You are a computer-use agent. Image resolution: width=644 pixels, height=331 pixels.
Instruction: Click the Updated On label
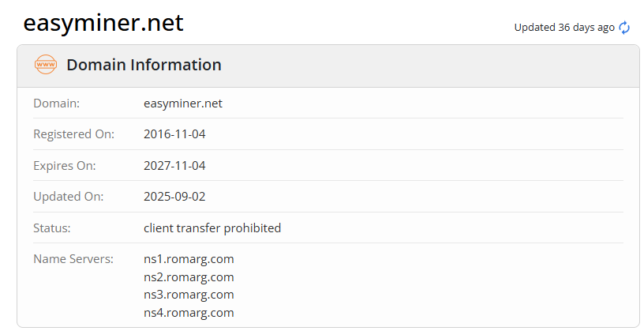(x=68, y=197)
